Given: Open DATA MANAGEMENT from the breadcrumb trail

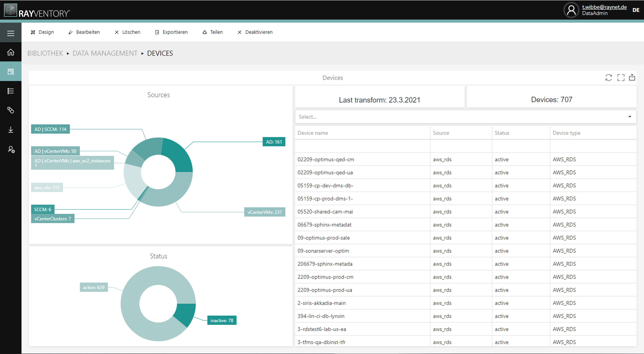Looking at the screenshot, I should (x=105, y=53).
